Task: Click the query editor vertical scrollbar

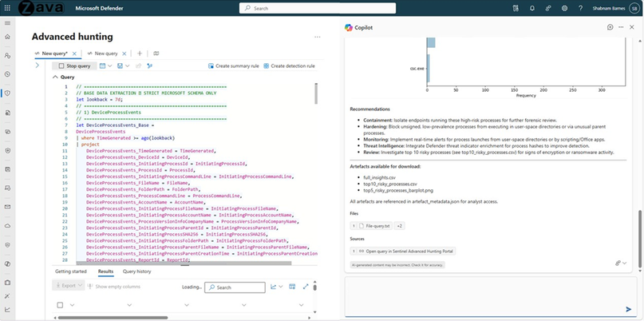Action: coord(316,93)
